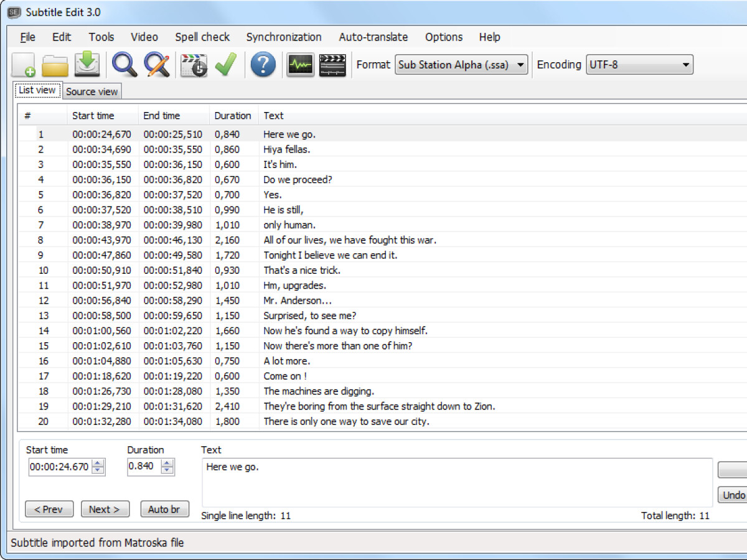This screenshot has height=560, width=747.
Task: Open Replace with magnifier-and-pencil icon
Action: click(x=157, y=65)
